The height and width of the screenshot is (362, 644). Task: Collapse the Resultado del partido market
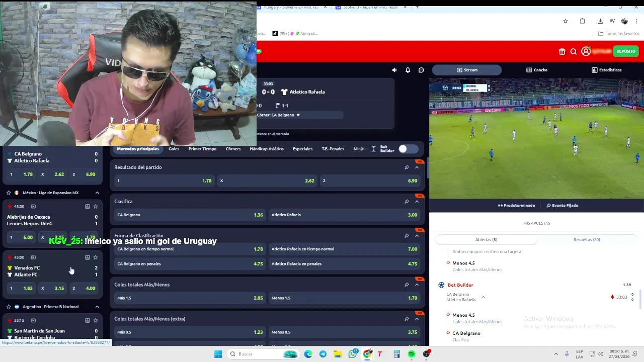pyautogui.click(x=417, y=167)
